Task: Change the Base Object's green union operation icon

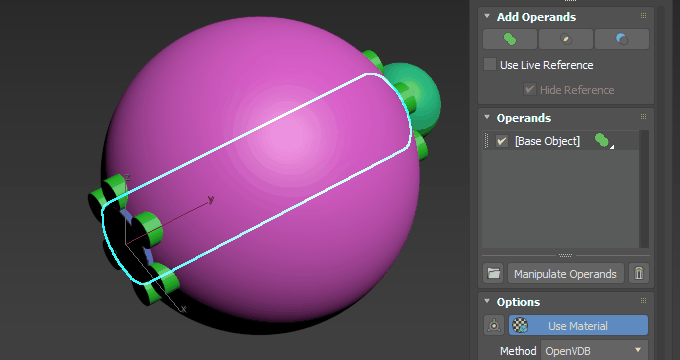Action: 604,141
